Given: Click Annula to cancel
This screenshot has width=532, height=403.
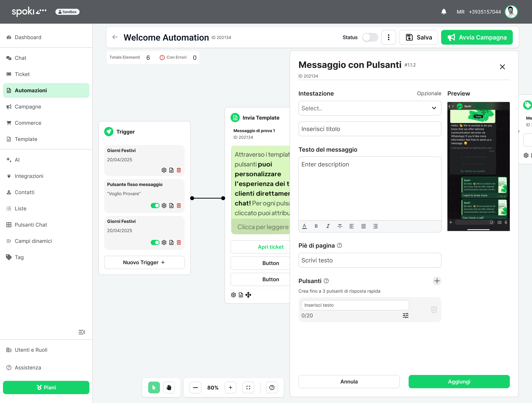Looking at the screenshot, I should [349, 381].
